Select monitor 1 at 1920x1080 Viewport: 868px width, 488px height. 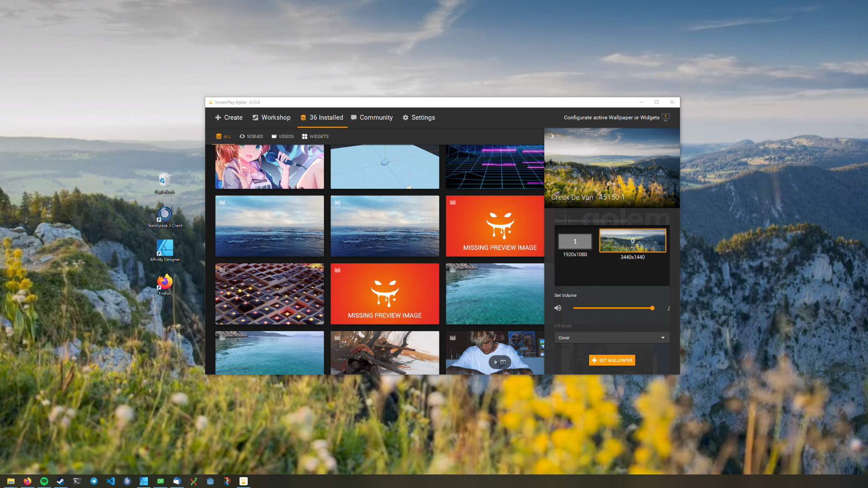coord(576,241)
